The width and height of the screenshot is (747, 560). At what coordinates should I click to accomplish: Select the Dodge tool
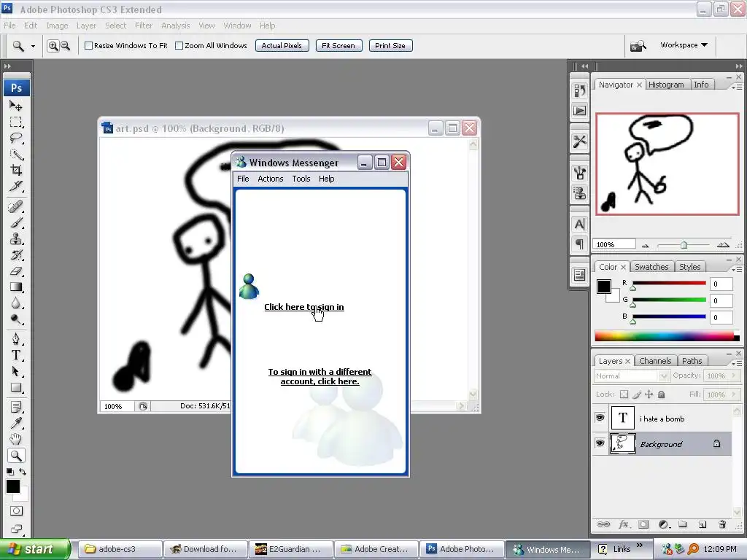(x=16, y=319)
